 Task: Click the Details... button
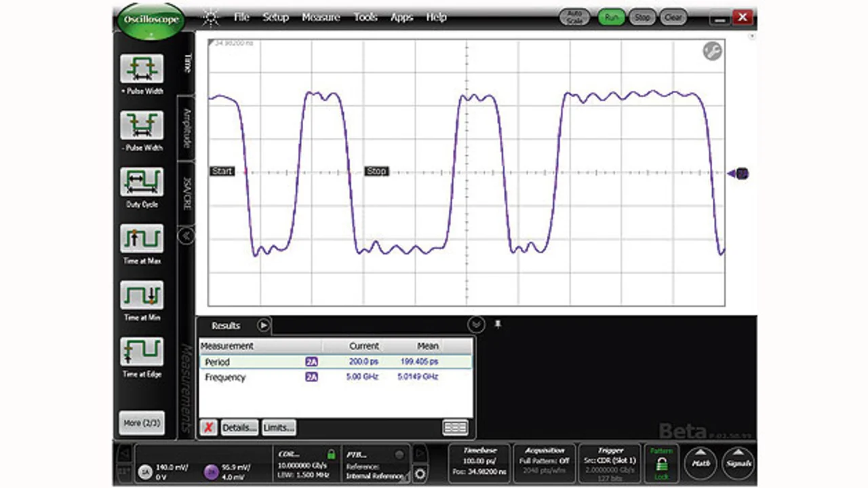tap(239, 428)
